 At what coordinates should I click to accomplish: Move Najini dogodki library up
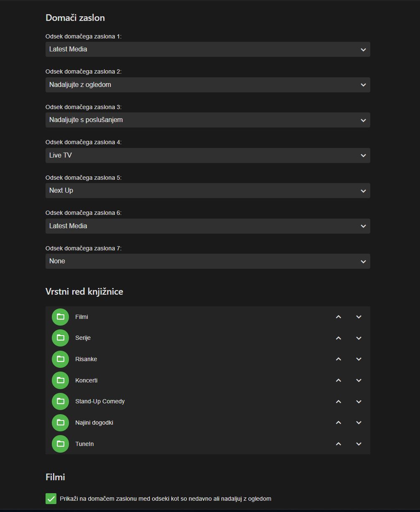click(339, 423)
